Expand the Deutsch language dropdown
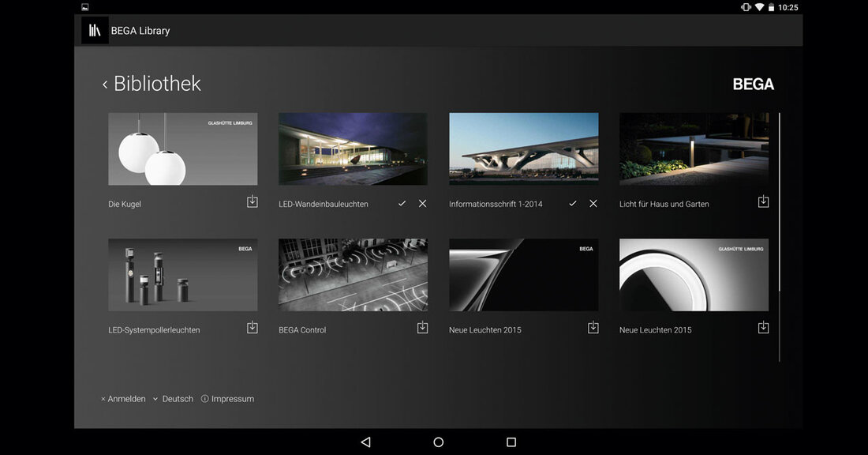 pyautogui.click(x=173, y=399)
